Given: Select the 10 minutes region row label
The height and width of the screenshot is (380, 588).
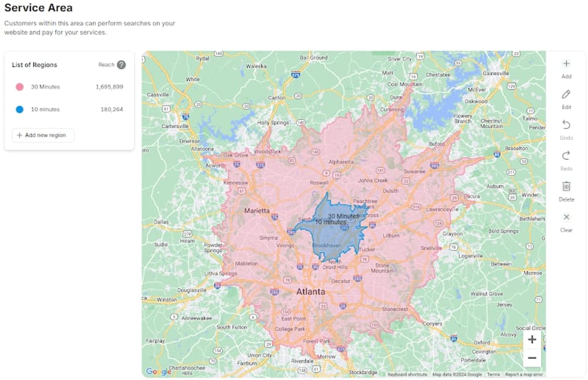Looking at the screenshot, I should coord(45,109).
